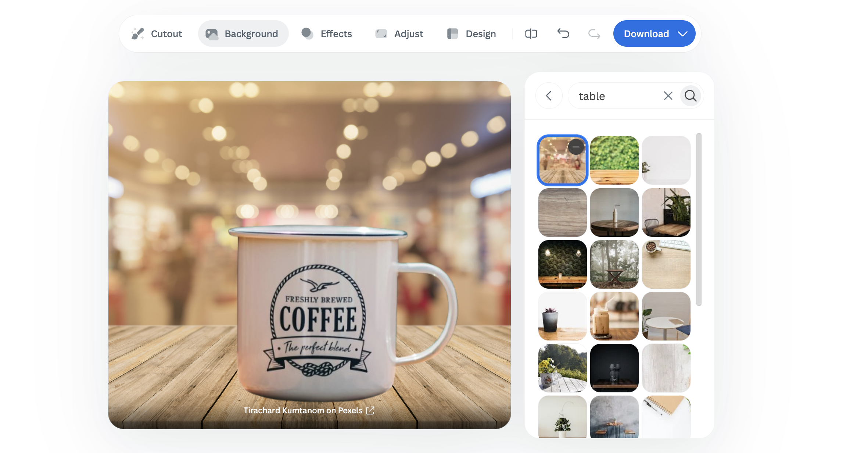
Task: Click the compare before/after icon
Action: pyautogui.click(x=531, y=34)
